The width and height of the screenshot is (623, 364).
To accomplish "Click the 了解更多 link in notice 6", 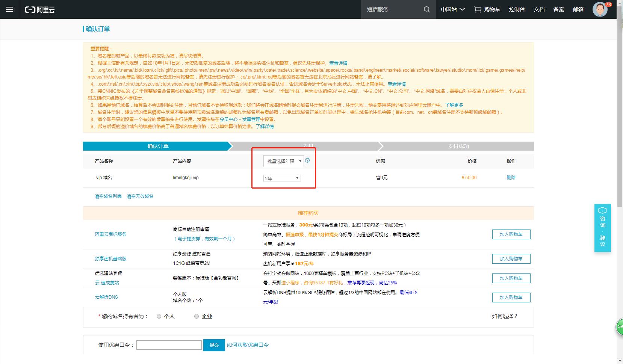I will click(454, 105).
